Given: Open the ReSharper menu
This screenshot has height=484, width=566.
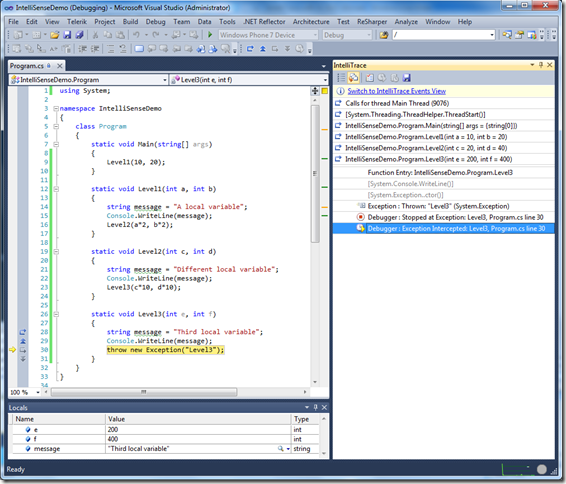Looking at the screenshot, I should 372,22.
